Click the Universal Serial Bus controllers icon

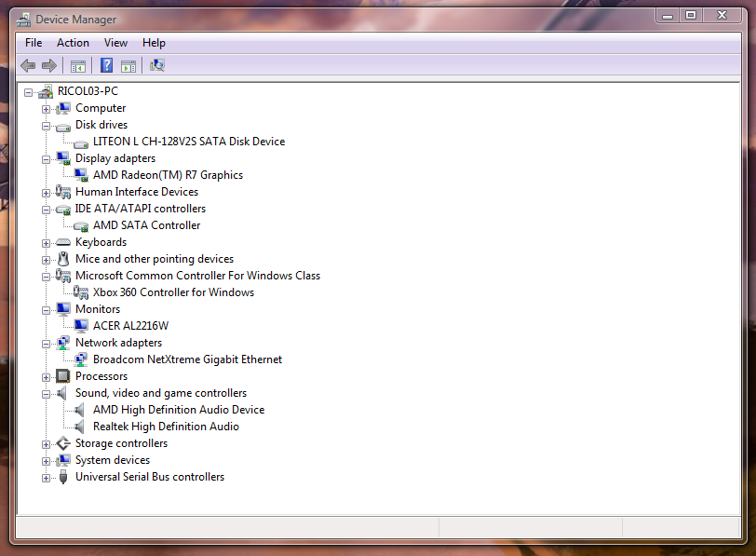[x=63, y=478]
